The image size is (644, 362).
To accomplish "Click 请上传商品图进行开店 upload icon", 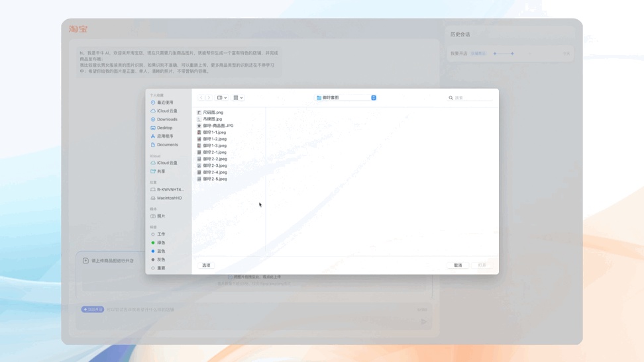I will click(x=85, y=261).
